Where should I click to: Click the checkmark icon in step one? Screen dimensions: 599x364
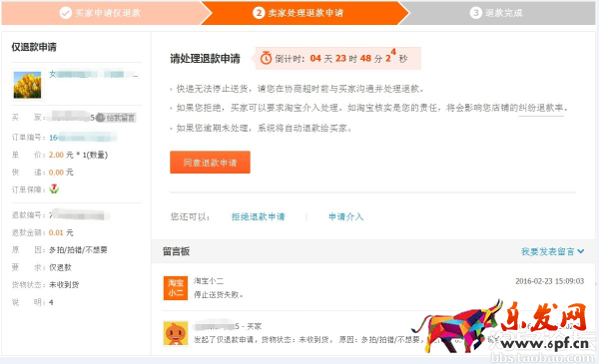click(66, 13)
